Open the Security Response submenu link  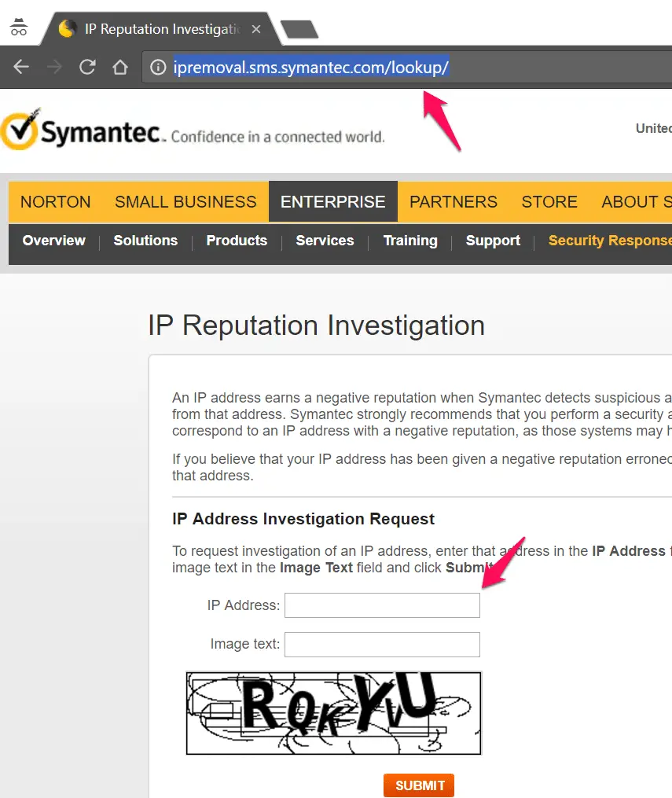click(x=610, y=241)
